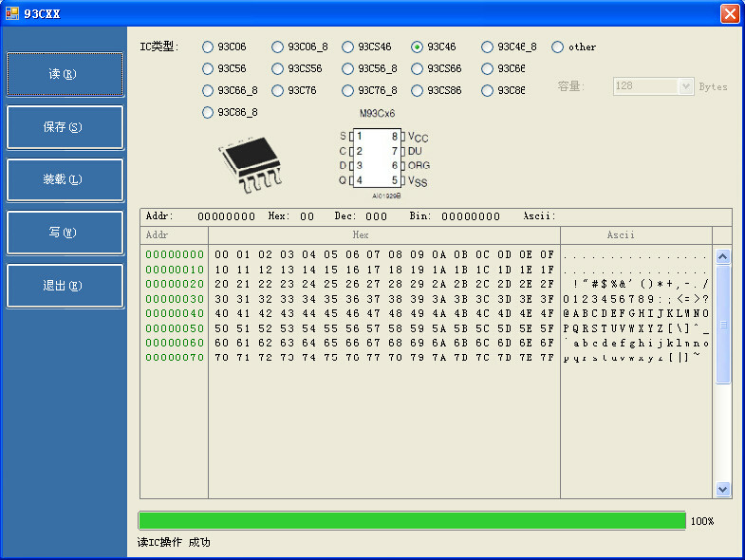This screenshot has width=745, height=560.
Task: Choose the 93CS86 IC type
Action: click(437, 90)
